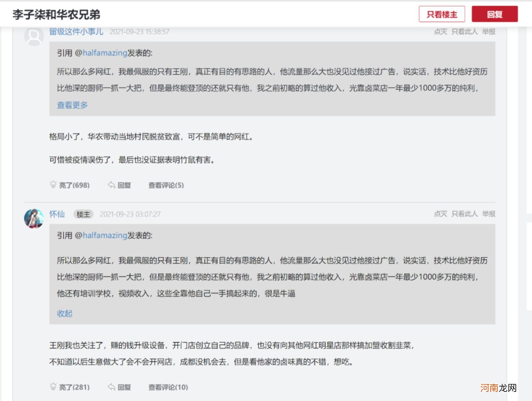
Task: Click 亮了(281) like count text
Action: pyautogui.click(x=74, y=387)
